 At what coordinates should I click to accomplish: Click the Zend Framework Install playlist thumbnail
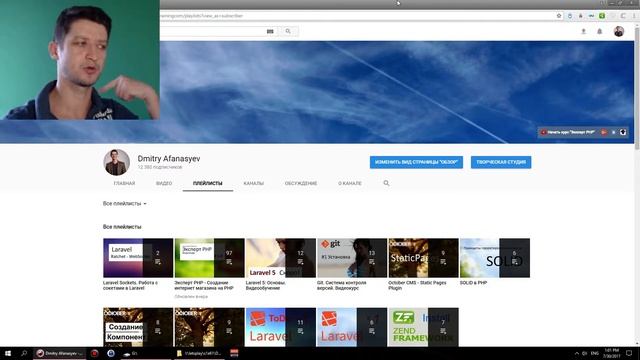(x=423, y=327)
